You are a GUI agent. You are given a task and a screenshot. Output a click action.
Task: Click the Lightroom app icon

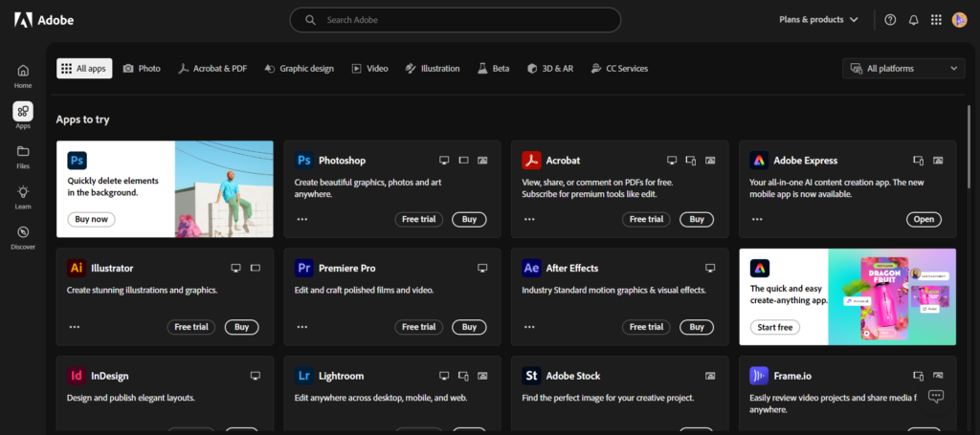point(304,376)
